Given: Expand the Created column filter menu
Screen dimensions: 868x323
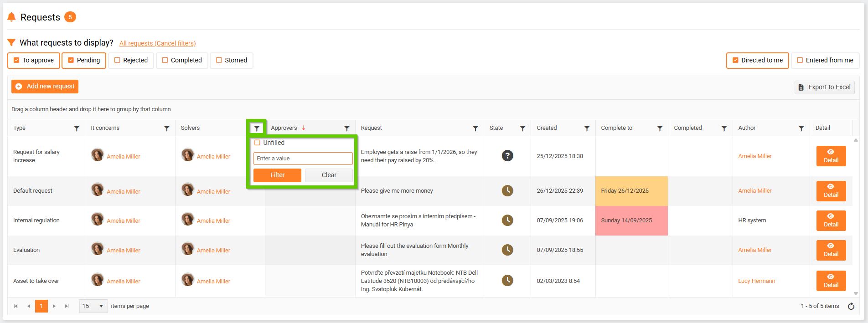Looking at the screenshot, I should [x=587, y=128].
